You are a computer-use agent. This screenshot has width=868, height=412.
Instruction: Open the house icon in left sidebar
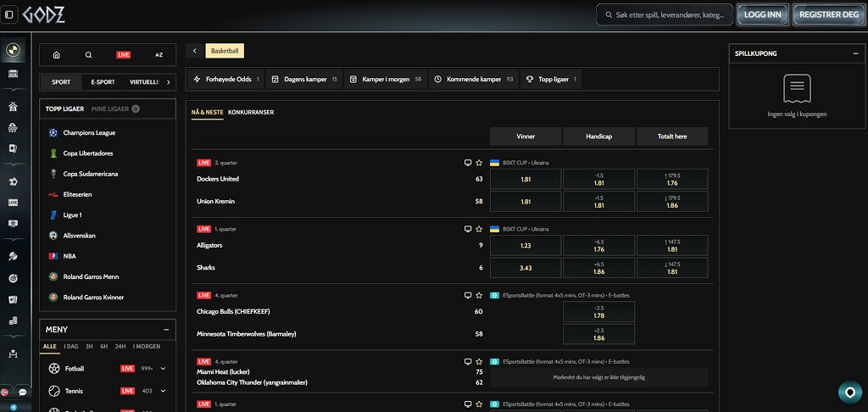13,107
